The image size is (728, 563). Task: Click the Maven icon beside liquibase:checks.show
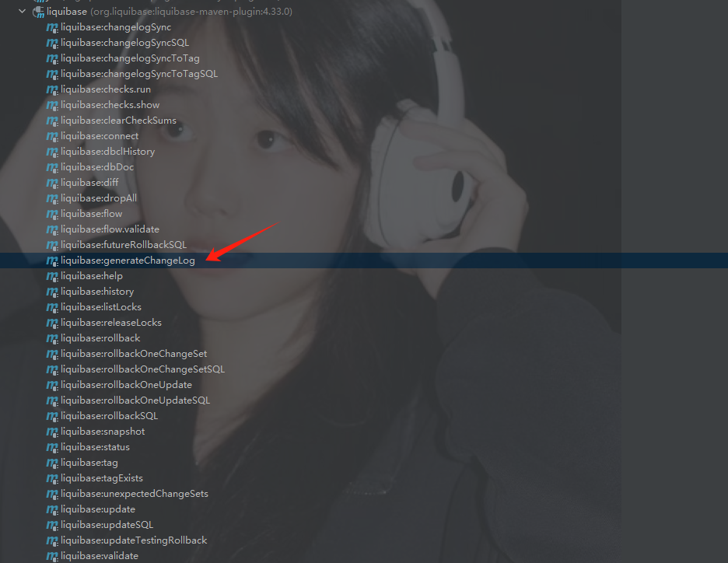pos(52,105)
